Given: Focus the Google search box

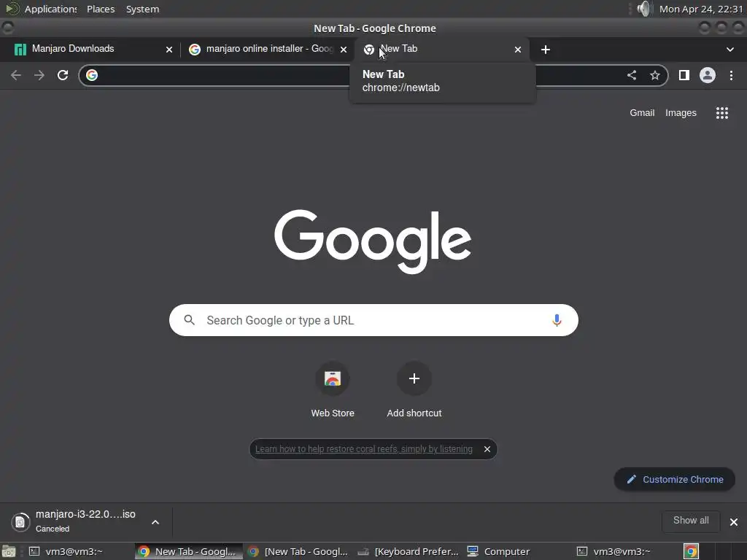Looking at the screenshot, I should click(373, 320).
